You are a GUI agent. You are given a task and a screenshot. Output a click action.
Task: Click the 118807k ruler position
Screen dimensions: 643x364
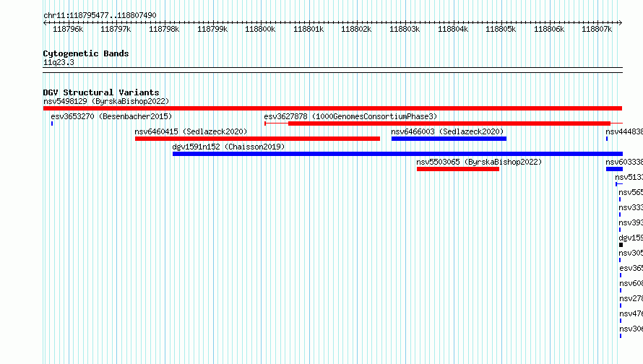(597, 29)
